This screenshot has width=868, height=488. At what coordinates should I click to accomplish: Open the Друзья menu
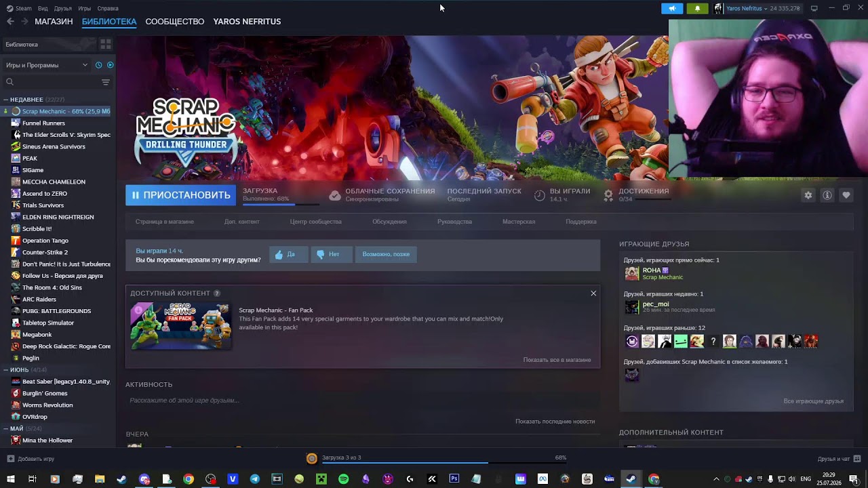point(63,8)
